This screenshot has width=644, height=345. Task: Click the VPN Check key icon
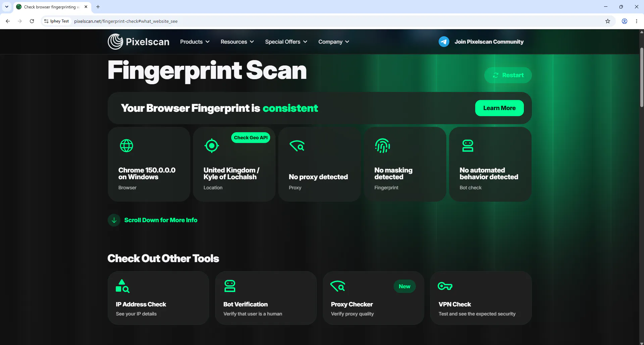point(445,286)
